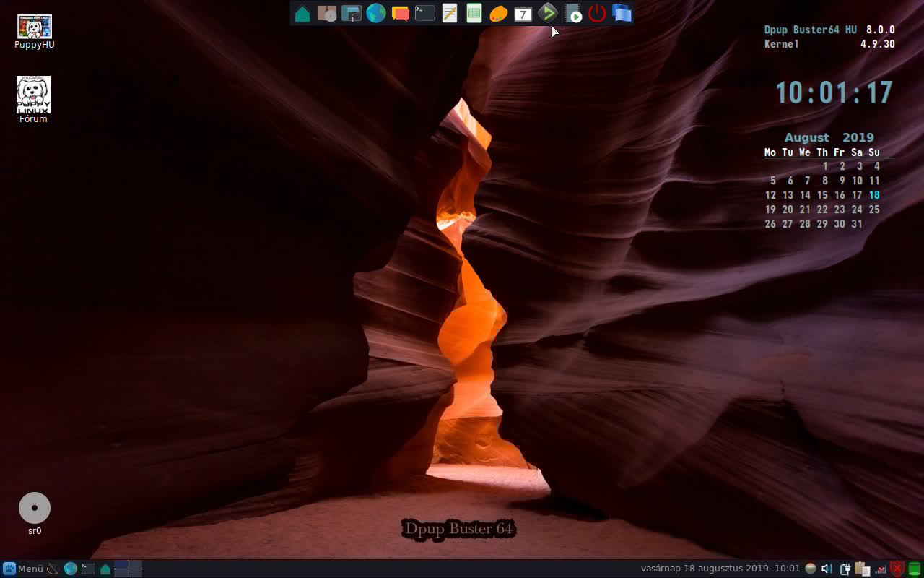924x578 pixels.
Task: Click the power plug battery tray icon
Action: (x=845, y=569)
